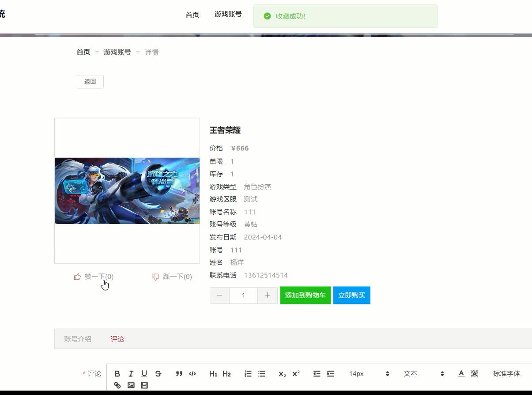Insert a bulleted list

(262, 373)
